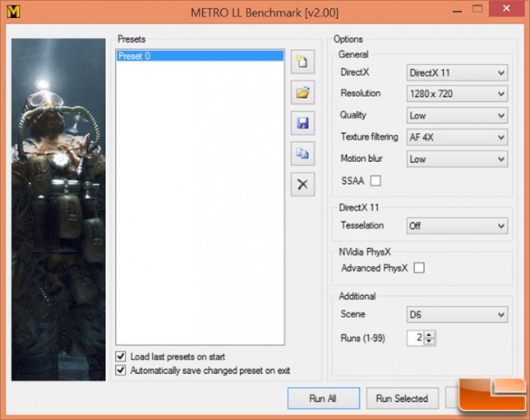
Task: Enable the SSAA checkbox
Action: click(376, 181)
